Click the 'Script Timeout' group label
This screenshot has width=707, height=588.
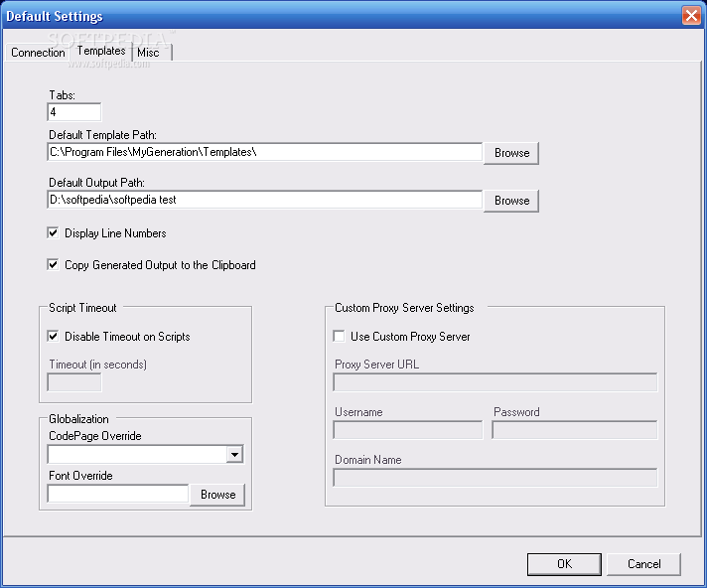[82, 308]
